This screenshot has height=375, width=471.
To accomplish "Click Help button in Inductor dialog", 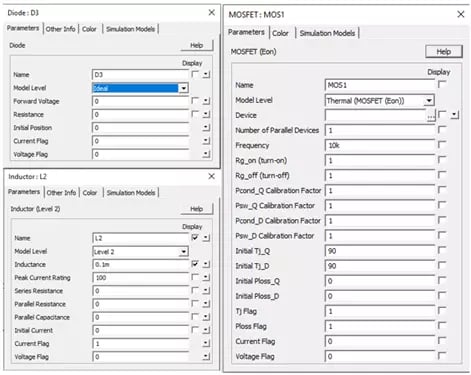I will [196, 209].
